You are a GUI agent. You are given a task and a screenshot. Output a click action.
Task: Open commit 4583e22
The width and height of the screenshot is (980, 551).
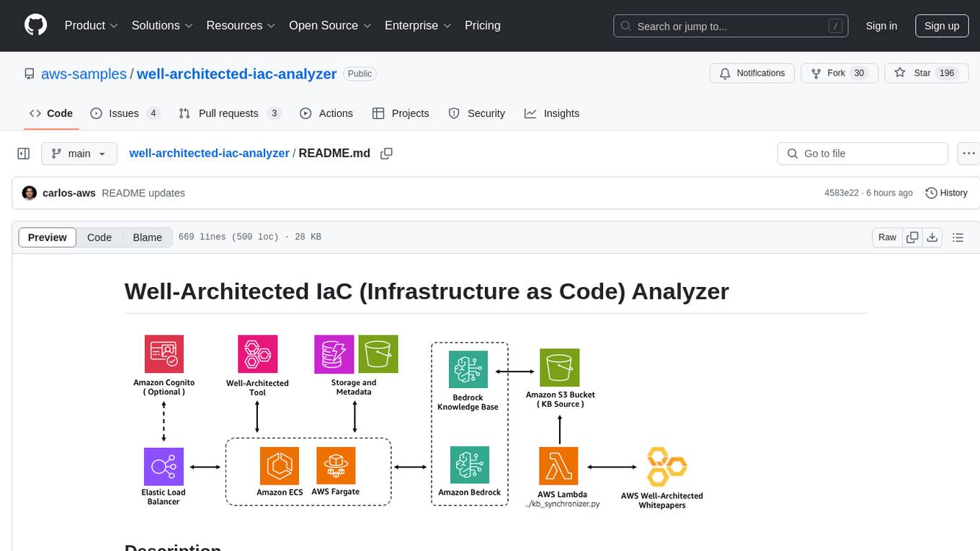click(842, 193)
